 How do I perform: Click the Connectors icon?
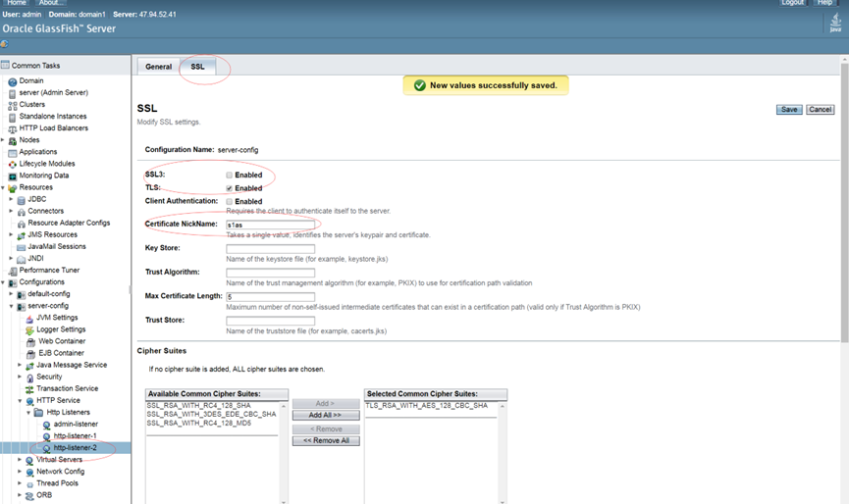(x=22, y=212)
